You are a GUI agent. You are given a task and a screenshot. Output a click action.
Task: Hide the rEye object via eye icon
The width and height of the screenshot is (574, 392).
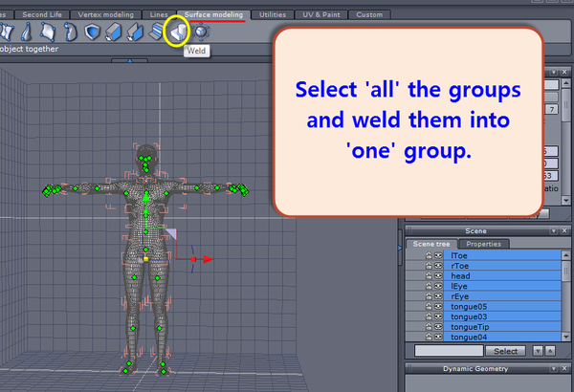[438, 296]
